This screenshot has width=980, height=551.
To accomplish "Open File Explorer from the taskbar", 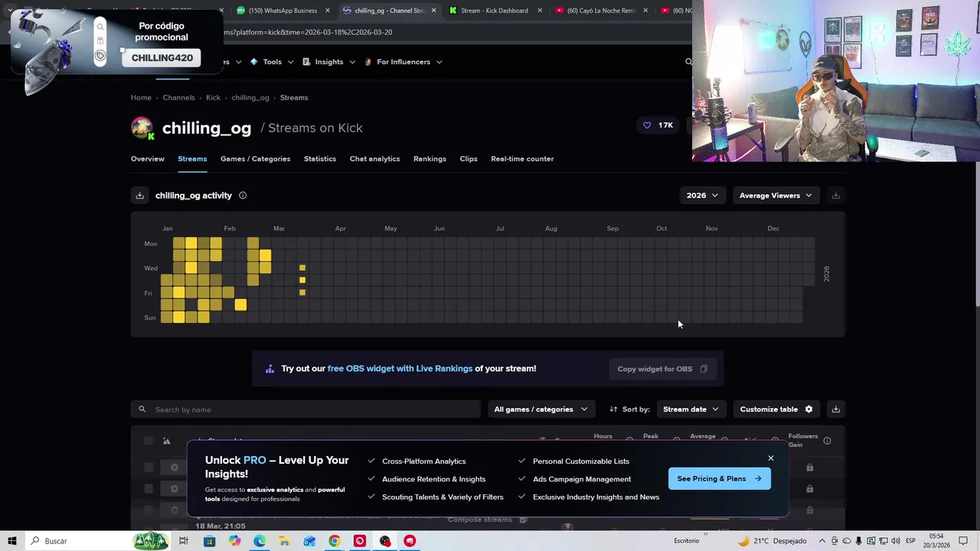I will (284, 541).
